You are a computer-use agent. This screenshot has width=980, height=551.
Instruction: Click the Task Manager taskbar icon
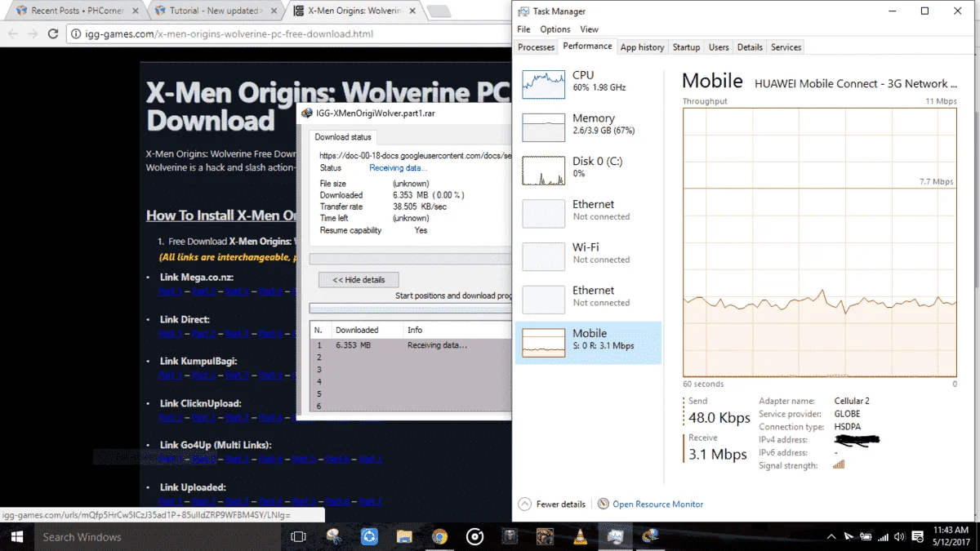615,536
